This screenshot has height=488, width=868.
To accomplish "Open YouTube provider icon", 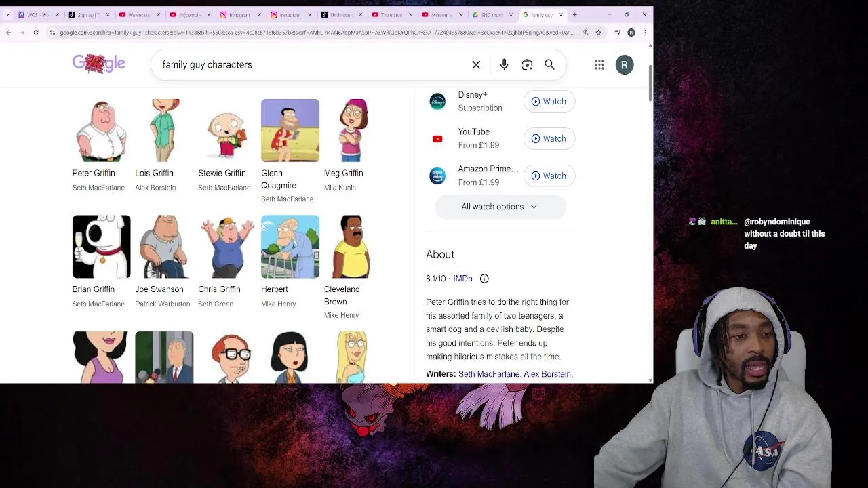I will tap(437, 139).
